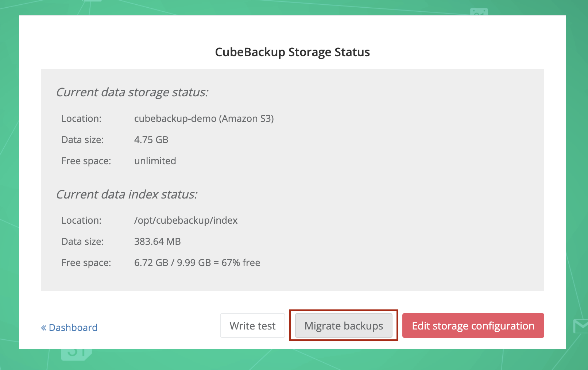Run a write test on the storage
The width and height of the screenshot is (588, 370).
(x=252, y=325)
